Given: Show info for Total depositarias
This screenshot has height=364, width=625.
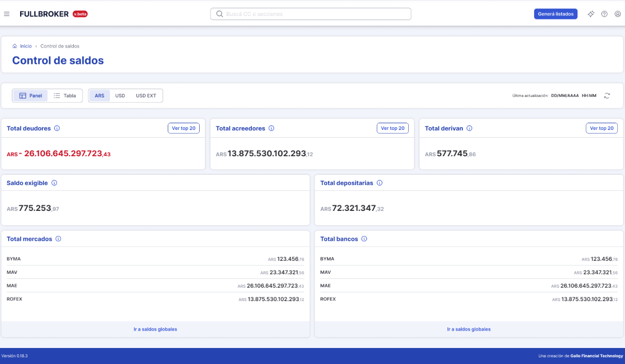Looking at the screenshot, I should [379, 183].
